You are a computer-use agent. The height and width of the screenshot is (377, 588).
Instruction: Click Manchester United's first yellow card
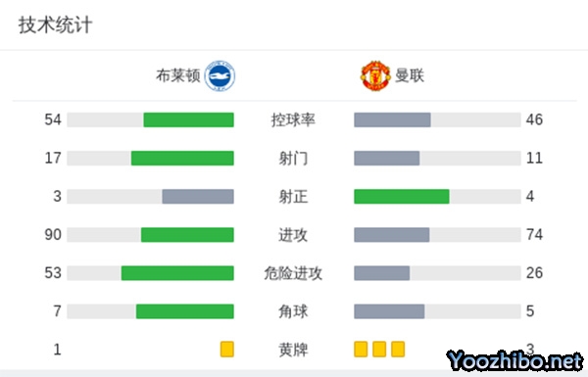point(361,350)
